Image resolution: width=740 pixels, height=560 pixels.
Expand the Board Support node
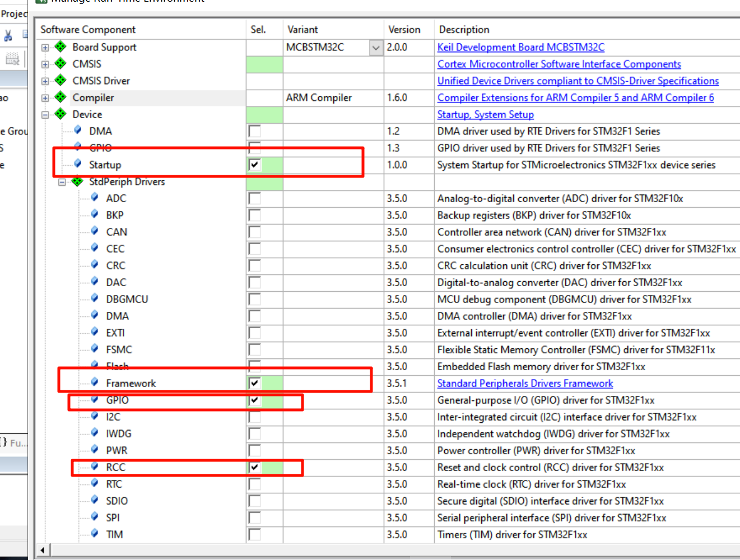tap(45, 48)
